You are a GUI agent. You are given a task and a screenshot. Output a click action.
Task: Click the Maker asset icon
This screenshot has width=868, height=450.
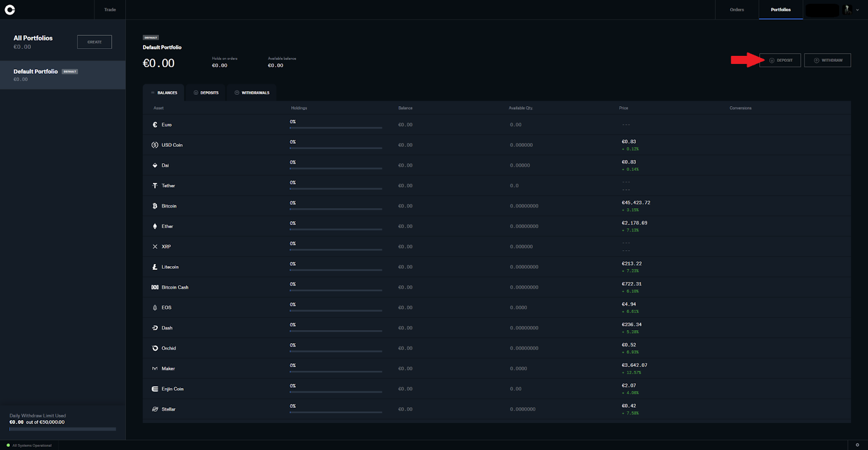point(155,369)
